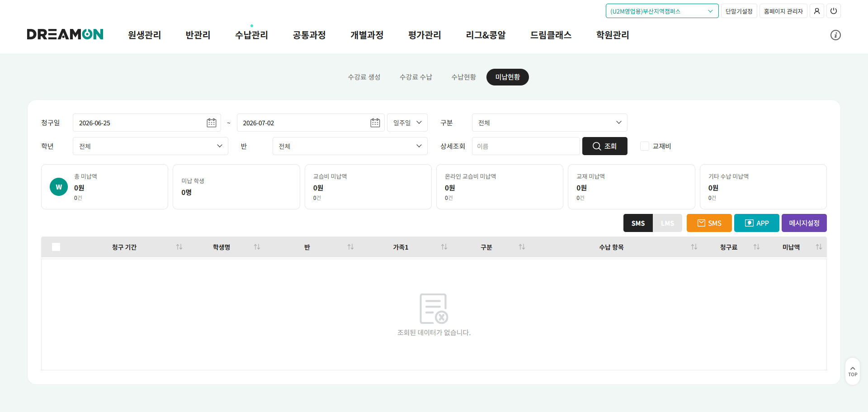
Task: Click the end date field 2026-07-02
Action: [310, 123]
